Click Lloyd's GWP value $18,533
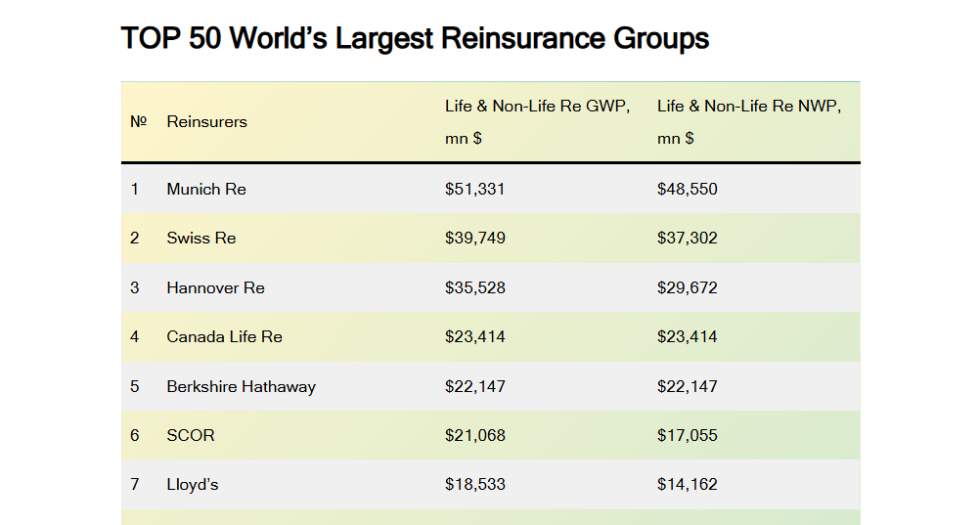This screenshot has height=525, width=980. [x=474, y=484]
